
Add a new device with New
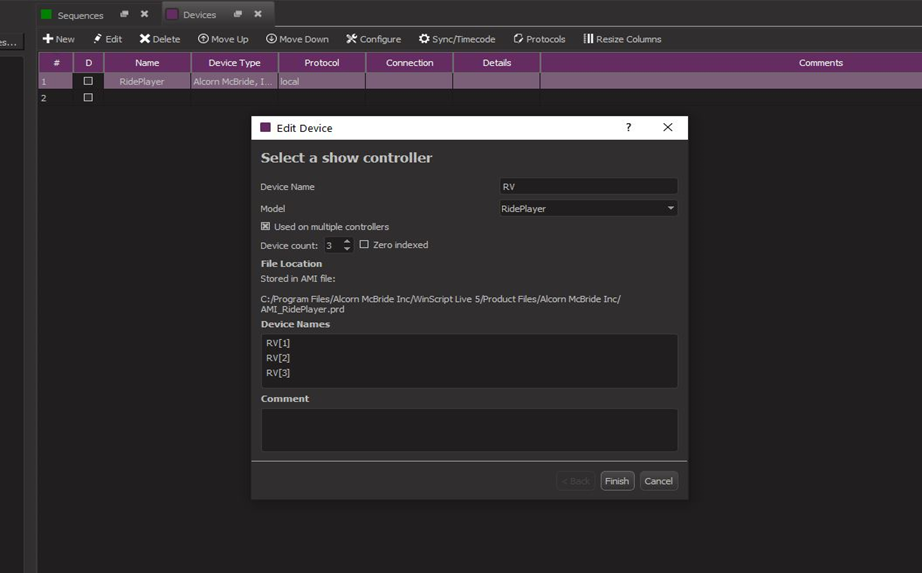coord(59,39)
